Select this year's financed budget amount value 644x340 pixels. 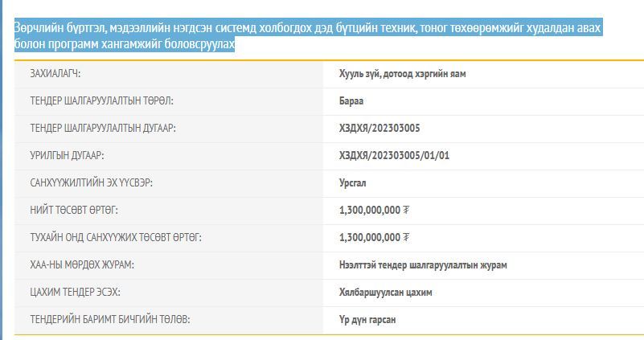(x=375, y=238)
